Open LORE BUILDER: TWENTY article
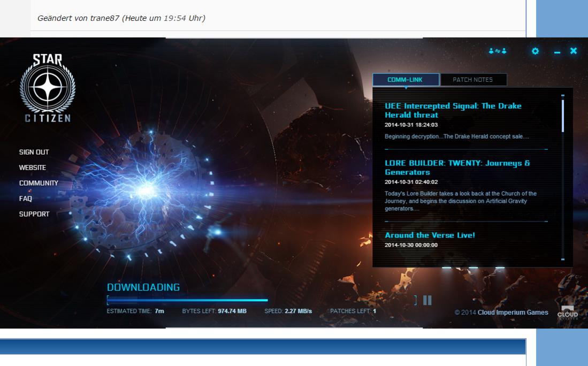This screenshot has height=366, width=588. [457, 167]
